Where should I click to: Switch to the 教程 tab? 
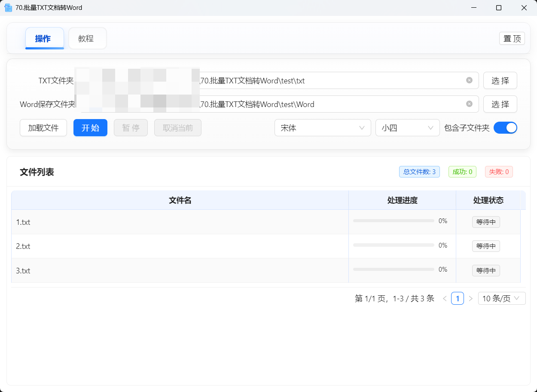point(87,39)
